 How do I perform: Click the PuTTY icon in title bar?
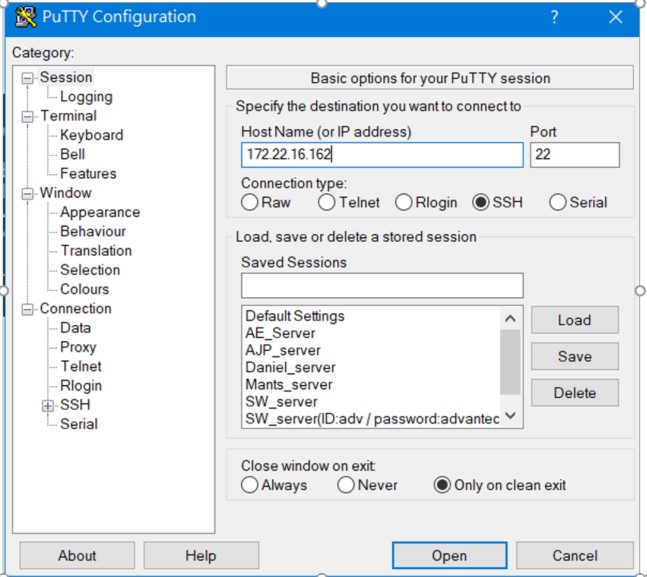pyautogui.click(x=26, y=17)
